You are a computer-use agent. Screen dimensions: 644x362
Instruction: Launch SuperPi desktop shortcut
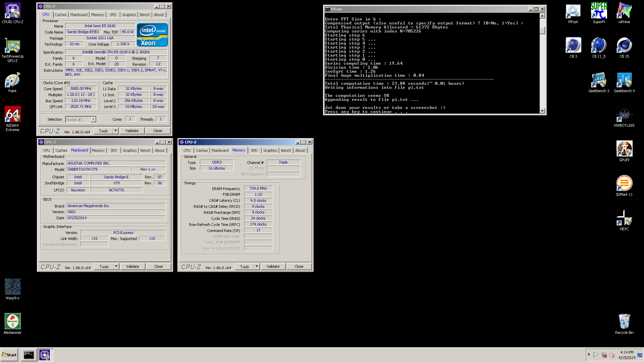[x=599, y=13]
